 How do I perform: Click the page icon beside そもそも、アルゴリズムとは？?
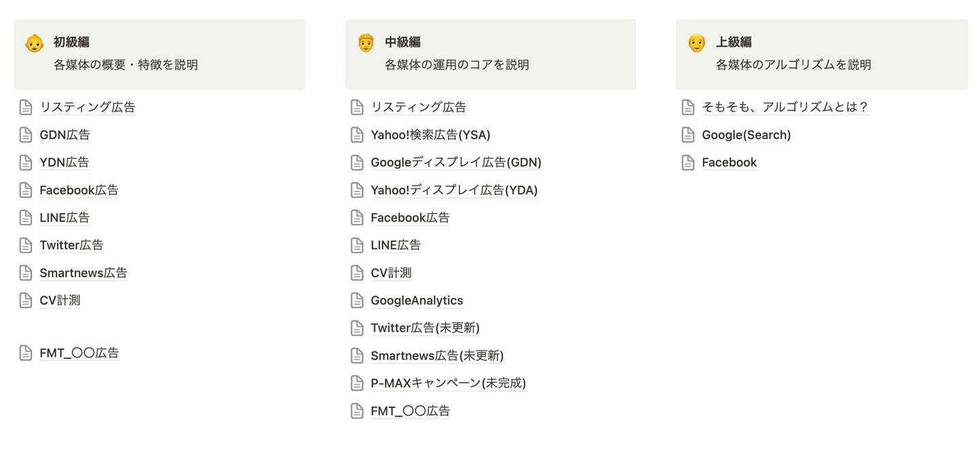688,107
